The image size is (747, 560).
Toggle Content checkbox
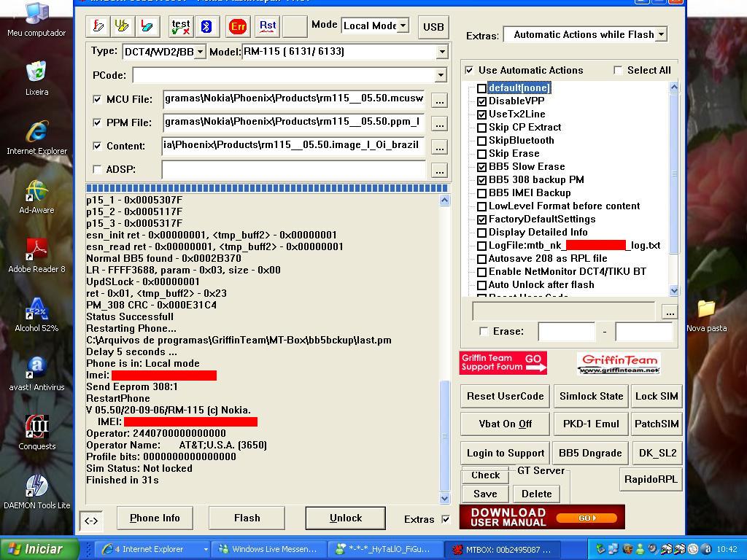click(x=97, y=146)
